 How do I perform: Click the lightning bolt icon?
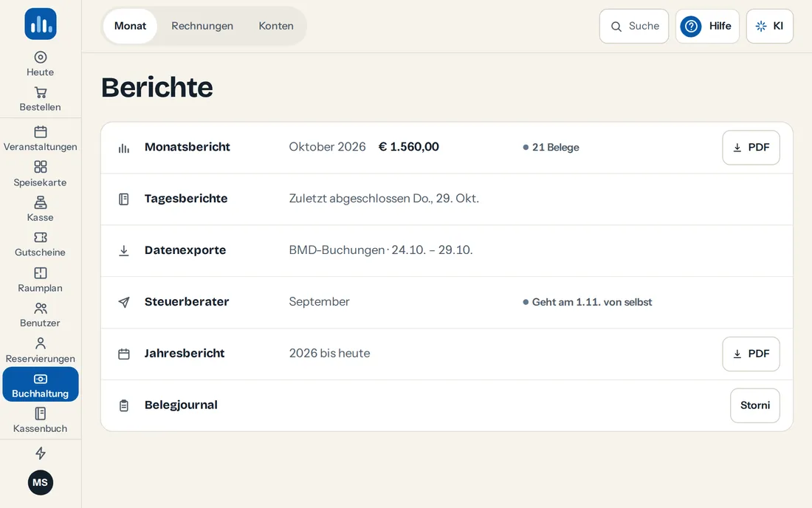pos(41,453)
